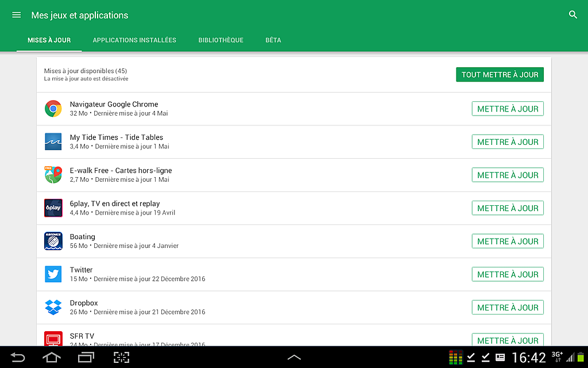Screen dimensions: 588x368
Task: Open Twitter app icon
Action: click(53, 274)
